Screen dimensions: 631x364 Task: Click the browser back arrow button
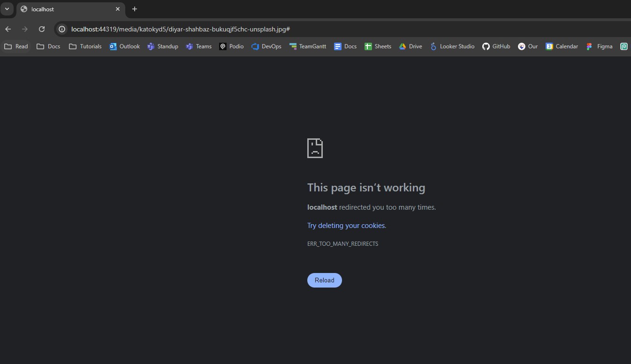pyautogui.click(x=8, y=29)
